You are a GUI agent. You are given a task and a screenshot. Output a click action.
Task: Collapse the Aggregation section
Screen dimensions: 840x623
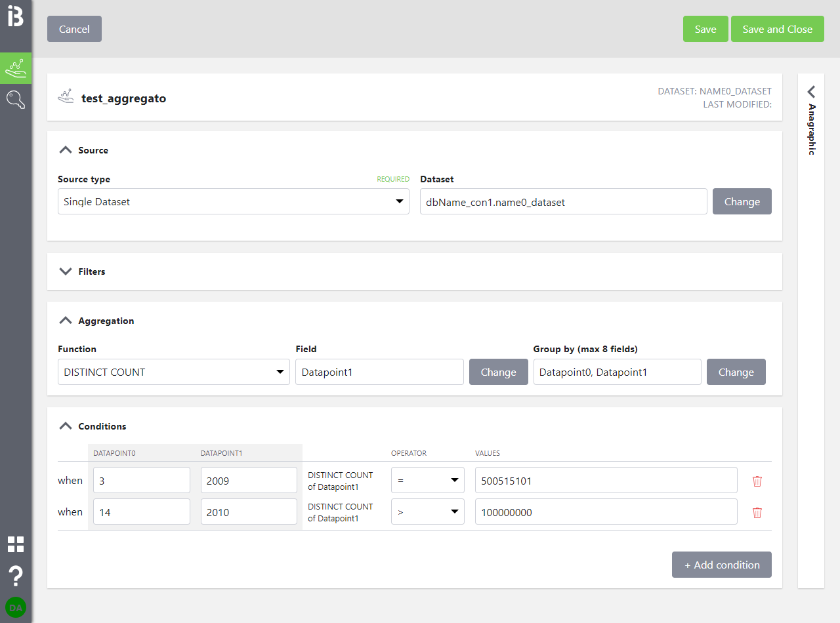[65, 321]
